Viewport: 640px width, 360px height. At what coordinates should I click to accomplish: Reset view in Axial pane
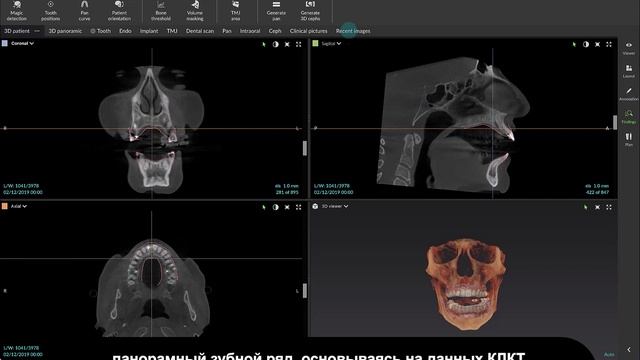coord(287,207)
